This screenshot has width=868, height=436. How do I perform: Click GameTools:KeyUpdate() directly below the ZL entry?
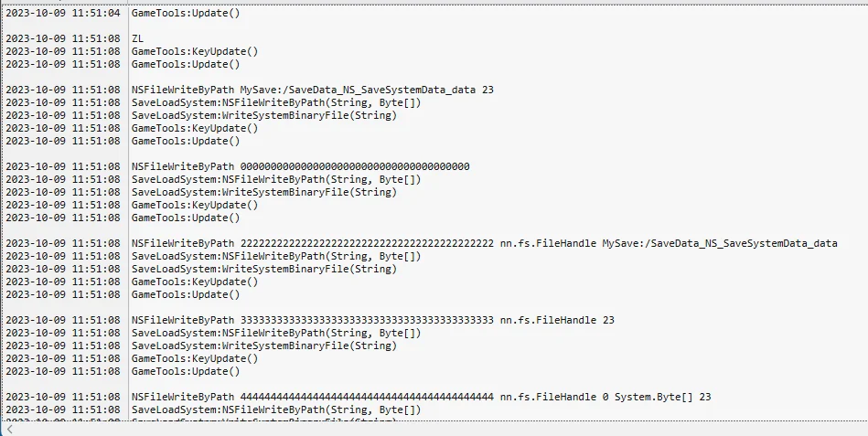click(x=195, y=51)
